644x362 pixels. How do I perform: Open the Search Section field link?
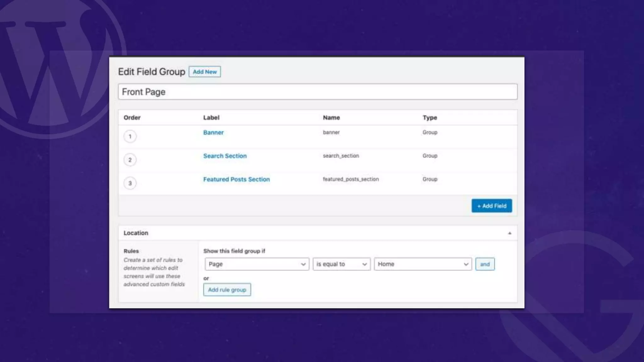(225, 156)
